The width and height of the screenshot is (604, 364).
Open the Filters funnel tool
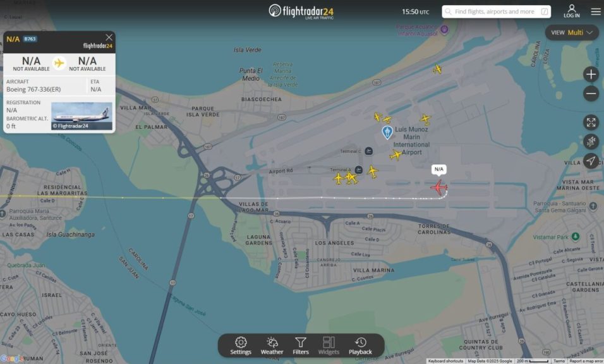[x=301, y=346]
